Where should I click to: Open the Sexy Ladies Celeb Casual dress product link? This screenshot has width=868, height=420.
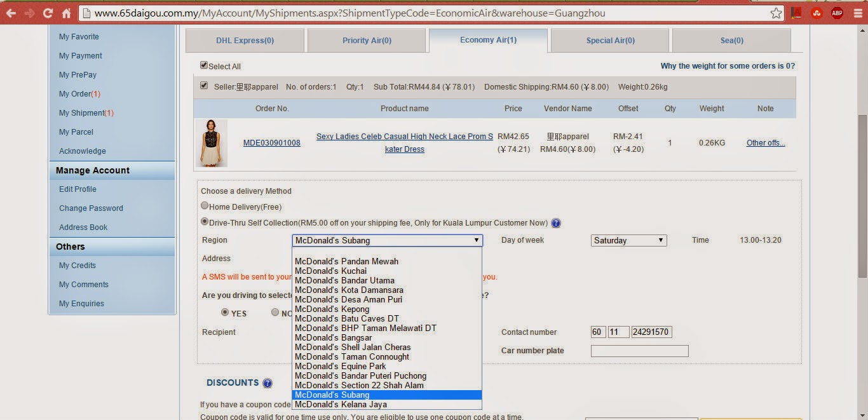coord(405,143)
